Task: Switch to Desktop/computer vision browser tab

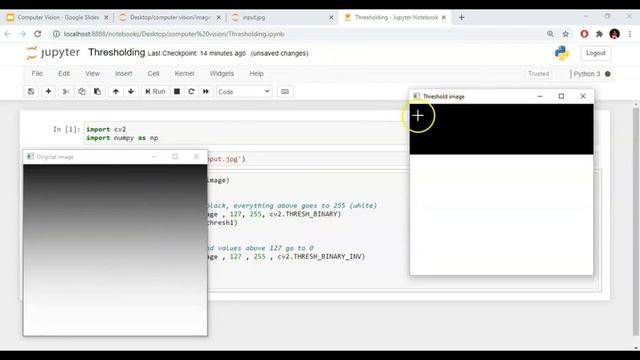Action: click(x=170, y=18)
